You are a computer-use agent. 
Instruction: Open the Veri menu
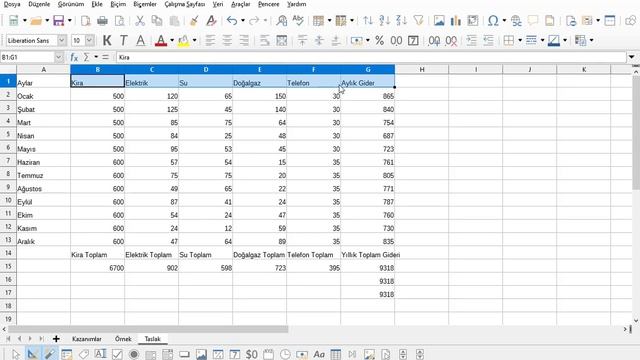pyautogui.click(x=218, y=4)
